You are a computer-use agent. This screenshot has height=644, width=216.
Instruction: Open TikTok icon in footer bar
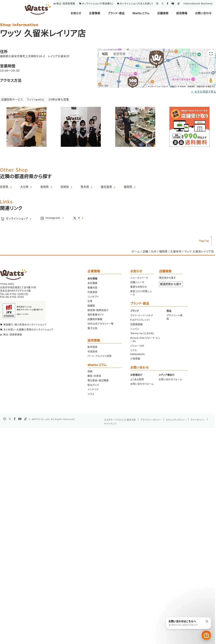25,419
